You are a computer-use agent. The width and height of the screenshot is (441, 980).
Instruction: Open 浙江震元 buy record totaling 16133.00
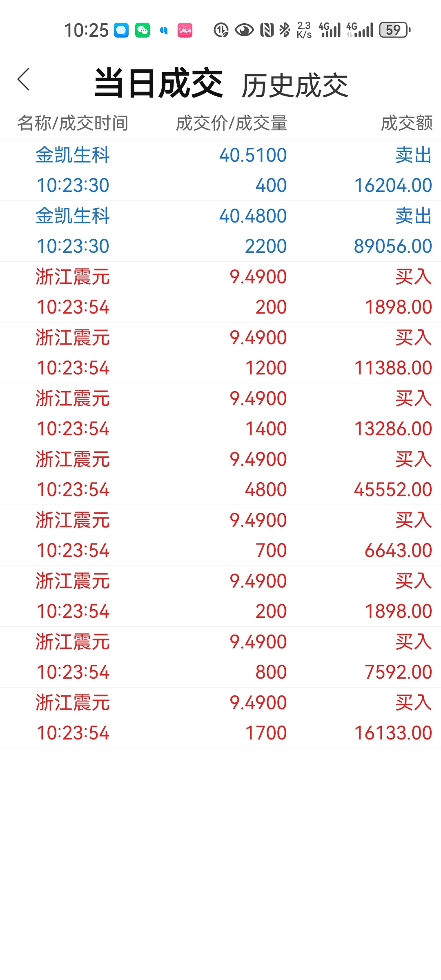pos(220,718)
